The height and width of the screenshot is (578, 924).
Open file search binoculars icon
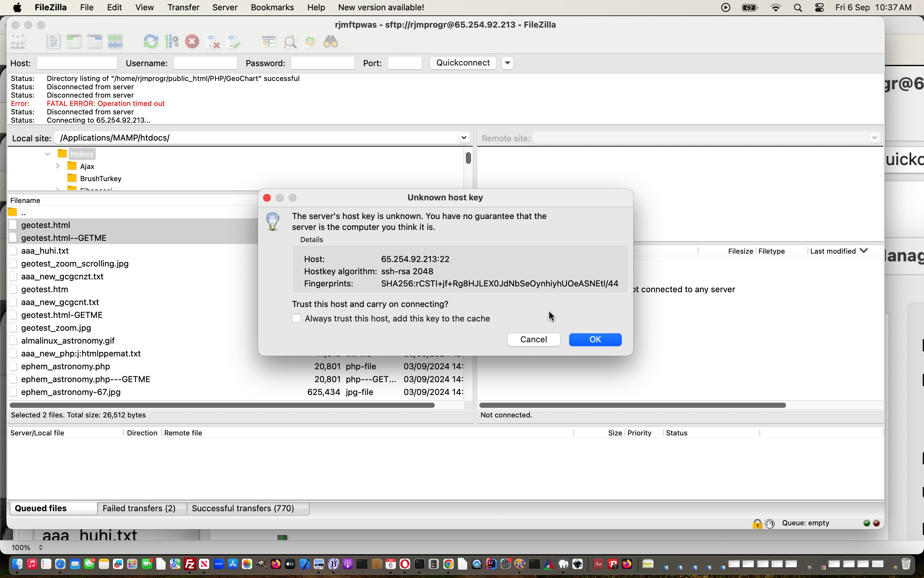331,42
